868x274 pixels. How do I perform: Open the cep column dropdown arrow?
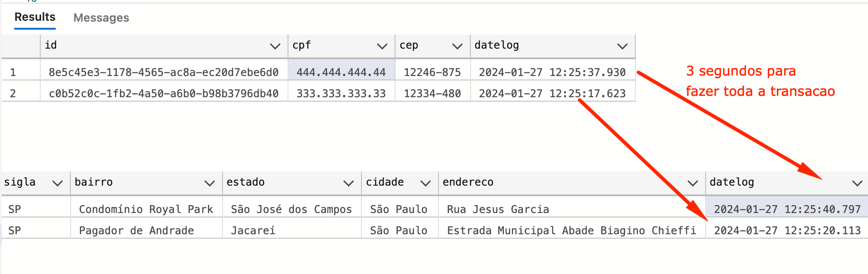(457, 46)
